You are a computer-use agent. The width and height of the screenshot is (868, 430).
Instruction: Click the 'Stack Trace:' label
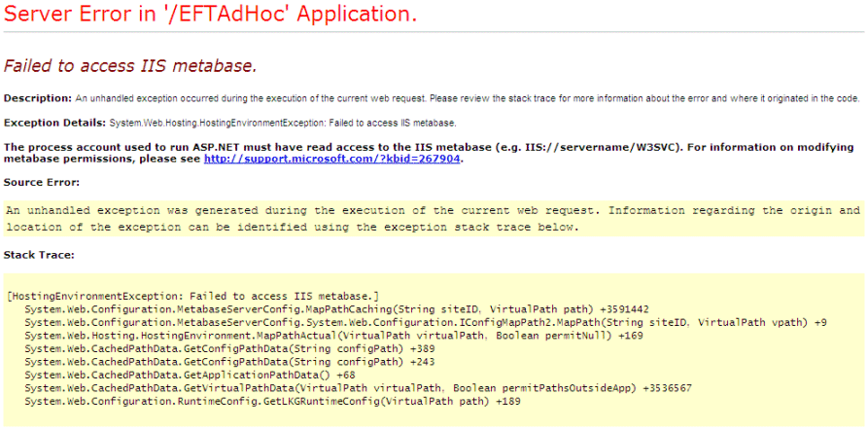tap(39, 256)
